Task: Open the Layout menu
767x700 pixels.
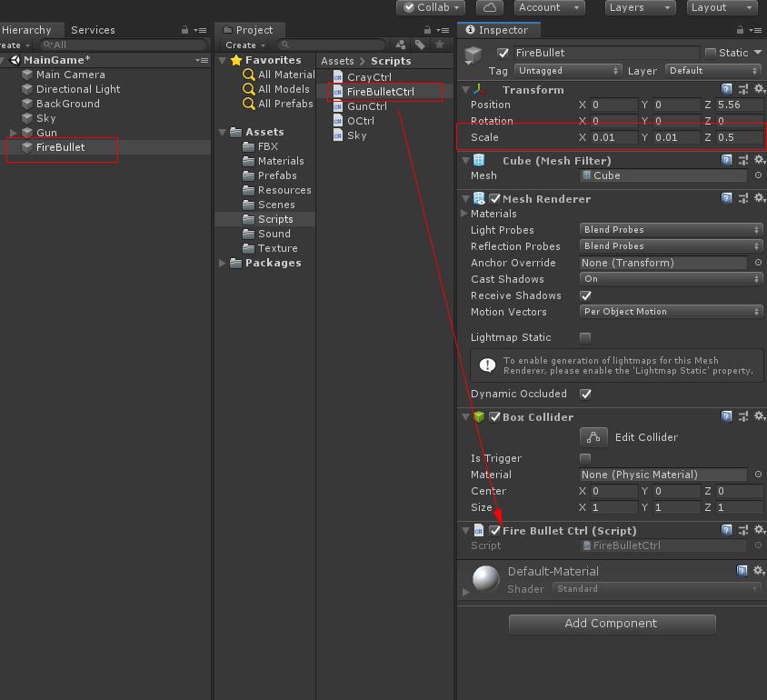Action: tap(722, 7)
